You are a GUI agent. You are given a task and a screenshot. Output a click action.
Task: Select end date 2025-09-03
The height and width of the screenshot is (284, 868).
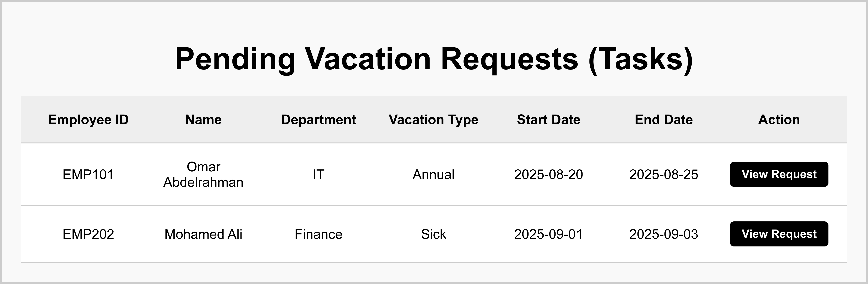tap(664, 234)
